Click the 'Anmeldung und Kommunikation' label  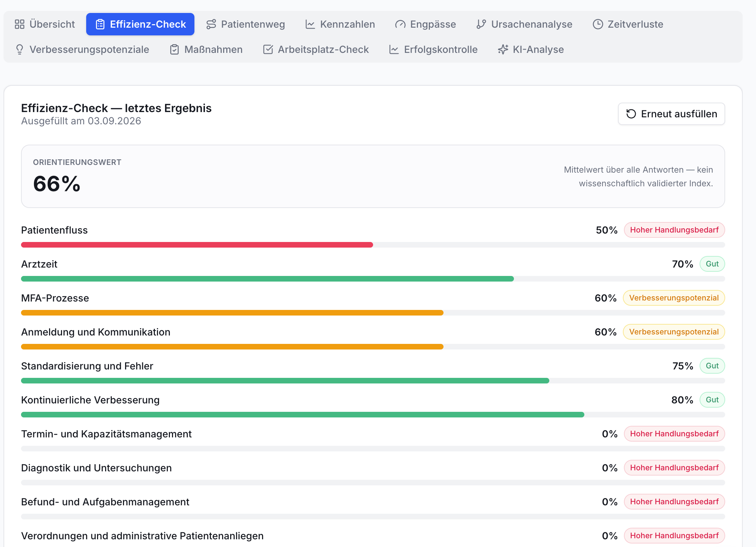pos(96,332)
